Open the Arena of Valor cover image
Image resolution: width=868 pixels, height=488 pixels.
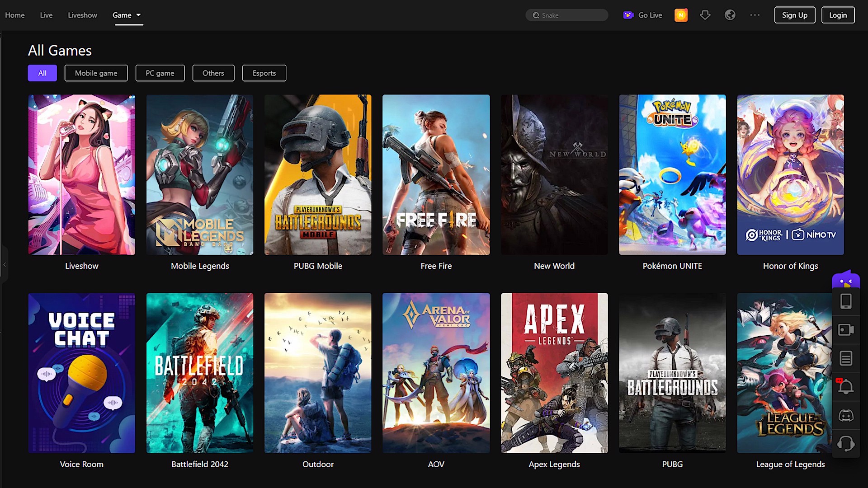click(436, 373)
